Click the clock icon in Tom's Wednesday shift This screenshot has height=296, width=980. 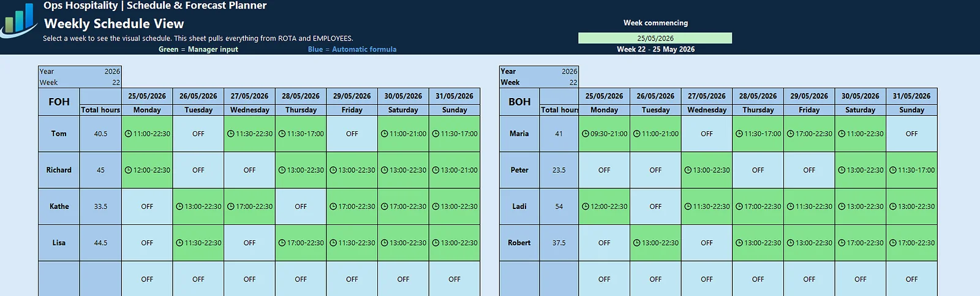[x=231, y=134]
